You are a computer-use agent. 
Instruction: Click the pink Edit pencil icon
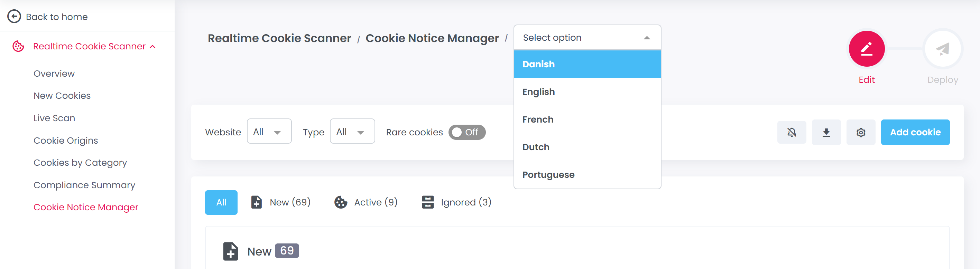point(866,49)
